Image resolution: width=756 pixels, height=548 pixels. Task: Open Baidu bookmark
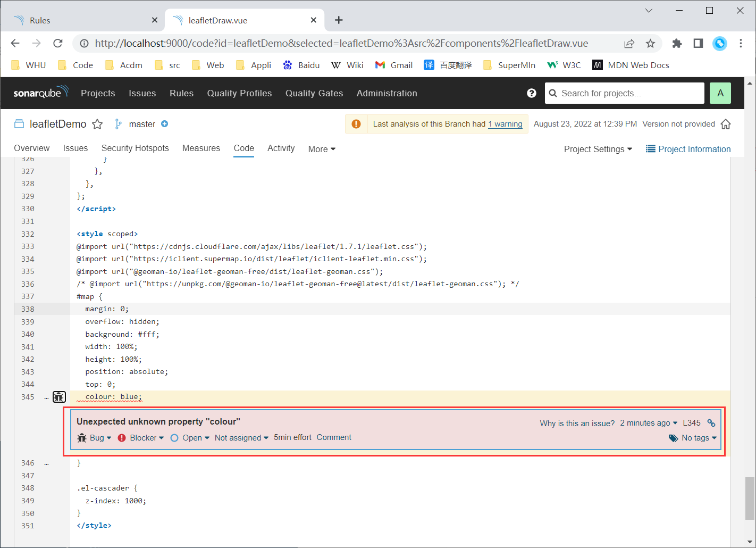(301, 65)
